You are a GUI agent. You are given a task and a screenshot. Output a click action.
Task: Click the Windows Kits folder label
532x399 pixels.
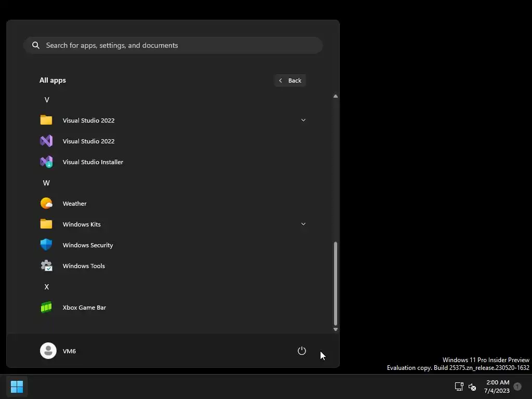pyautogui.click(x=82, y=224)
